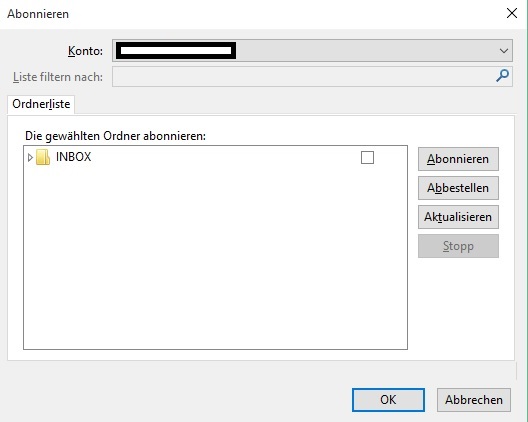Click the INBOX folder icon
The width and height of the screenshot is (528, 422).
click(43, 157)
